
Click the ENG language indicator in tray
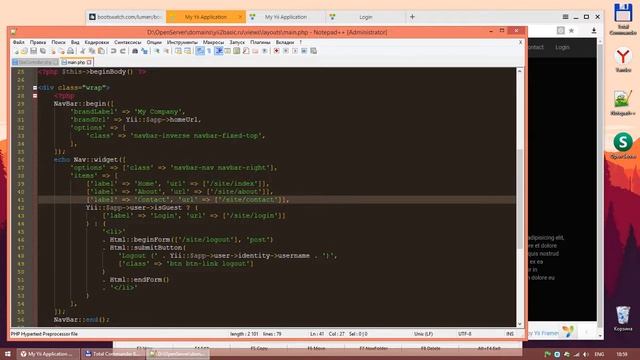tap(599, 354)
